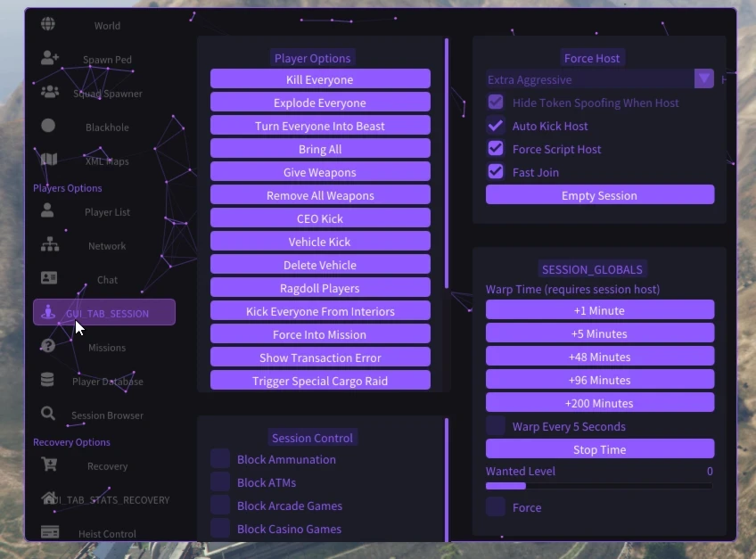Click the Missions question mark icon
This screenshot has width=756, height=559.
(x=48, y=346)
